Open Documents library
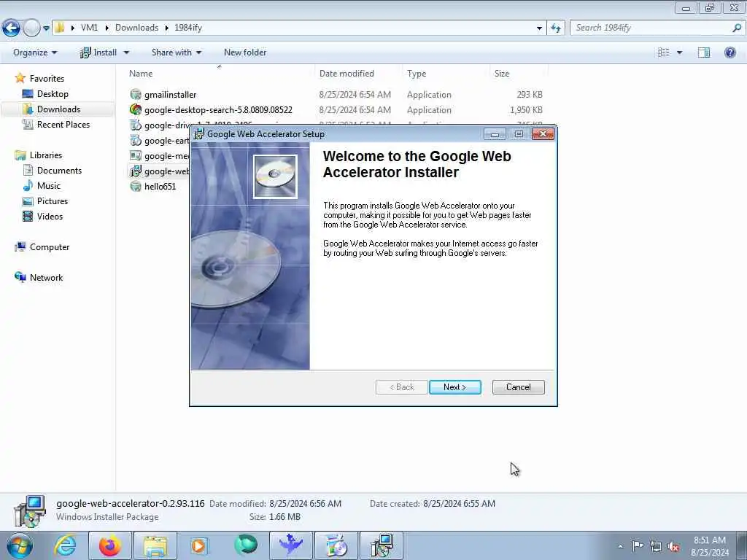The image size is (747, 560). click(x=59, y=171)
